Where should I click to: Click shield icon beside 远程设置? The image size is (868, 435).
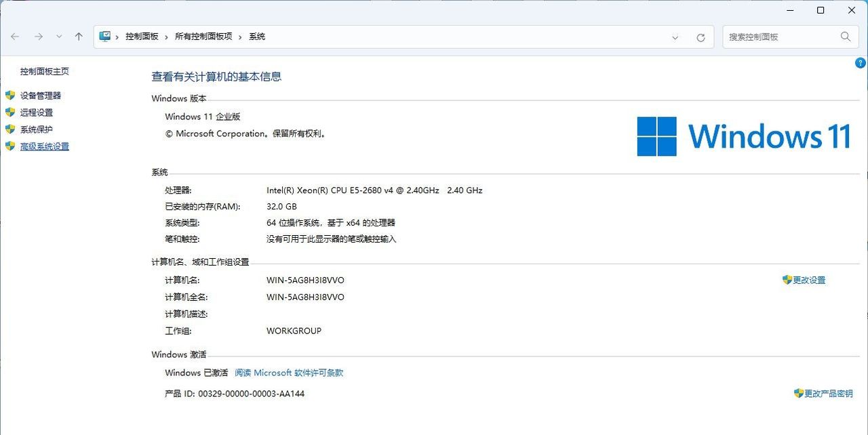9,112
